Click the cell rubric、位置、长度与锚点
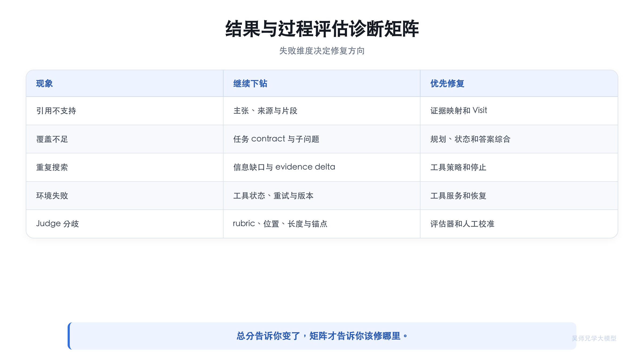 point(322,224)
